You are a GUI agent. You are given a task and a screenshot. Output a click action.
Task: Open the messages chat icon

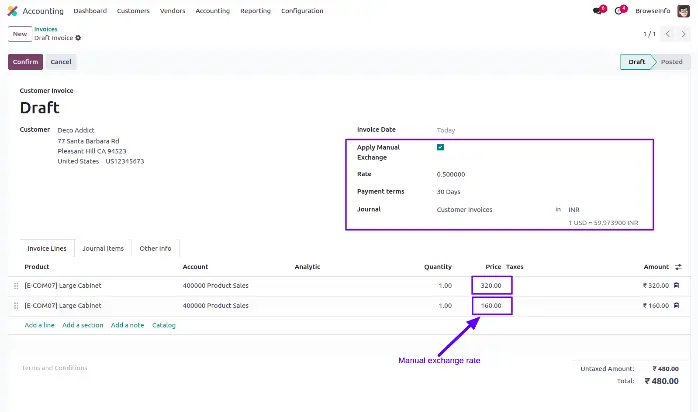597,11
